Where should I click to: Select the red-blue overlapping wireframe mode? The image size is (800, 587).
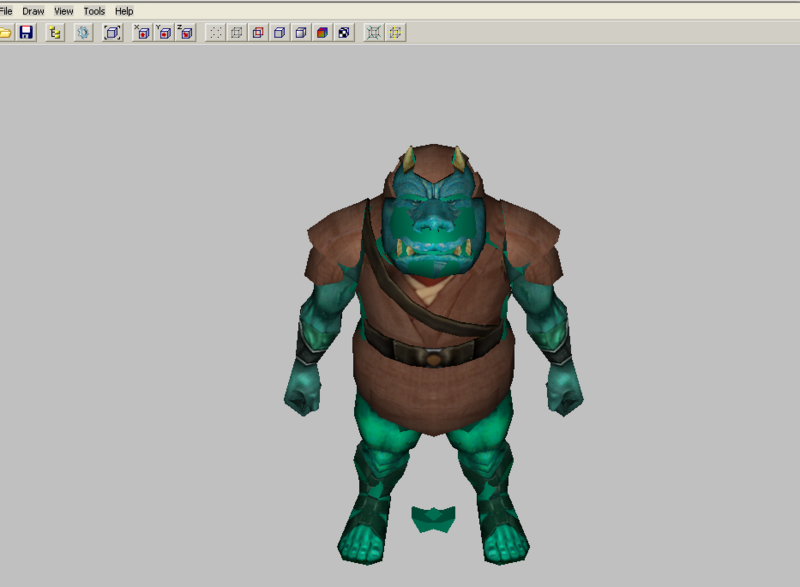pyautogui.click(x=258, y=33)
